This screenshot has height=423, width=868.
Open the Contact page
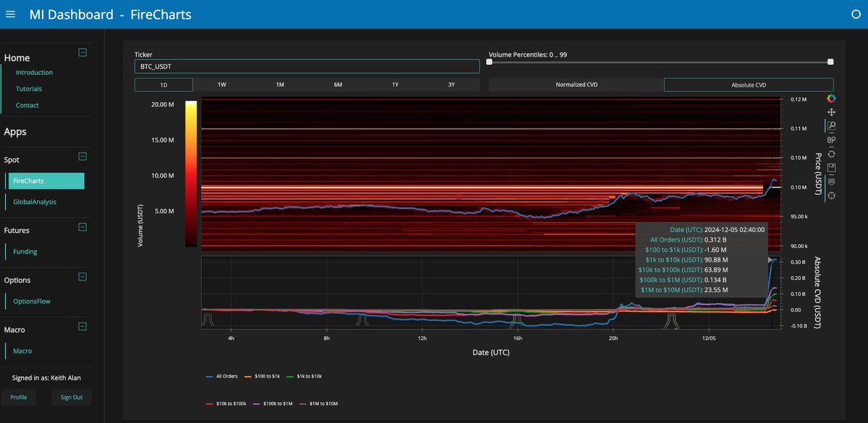(x=27, y=106)
